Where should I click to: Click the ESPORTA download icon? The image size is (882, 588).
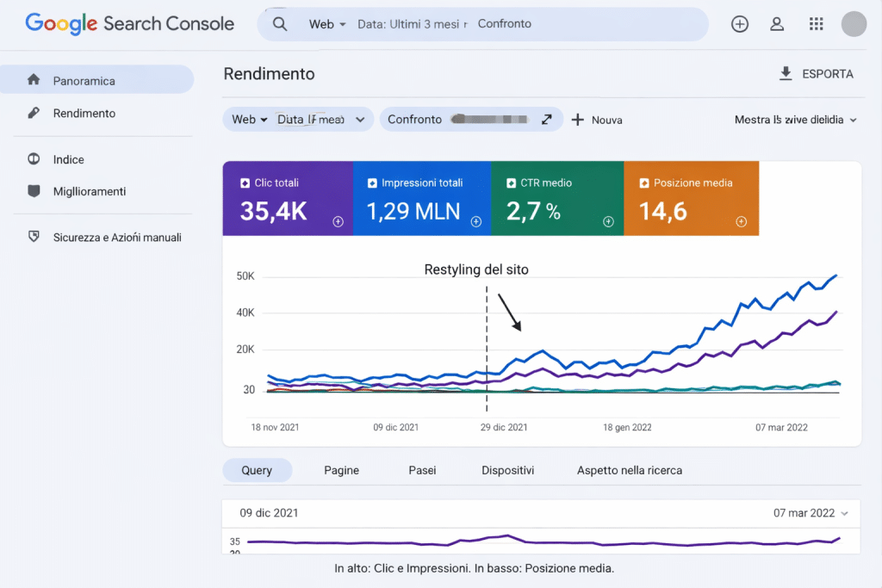tap(786, 74)
